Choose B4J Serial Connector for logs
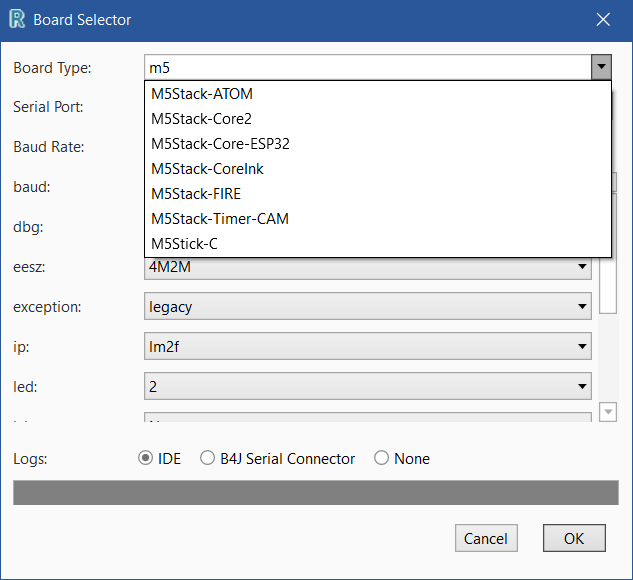This screenshot has width=633, height=580. 208,459
